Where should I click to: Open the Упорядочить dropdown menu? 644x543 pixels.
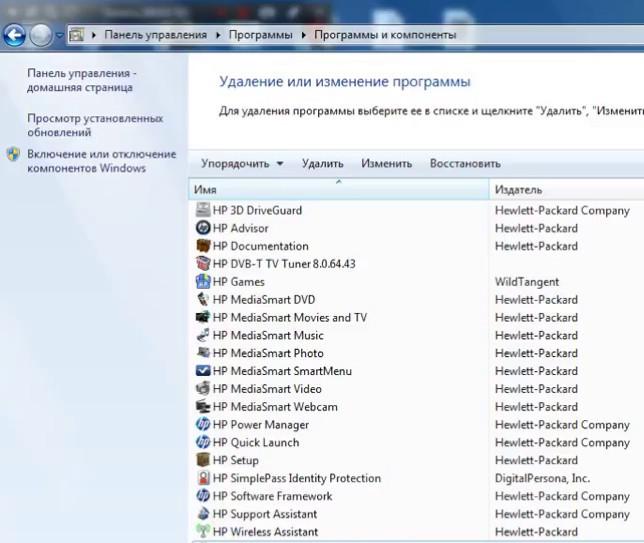pos(242,163)
